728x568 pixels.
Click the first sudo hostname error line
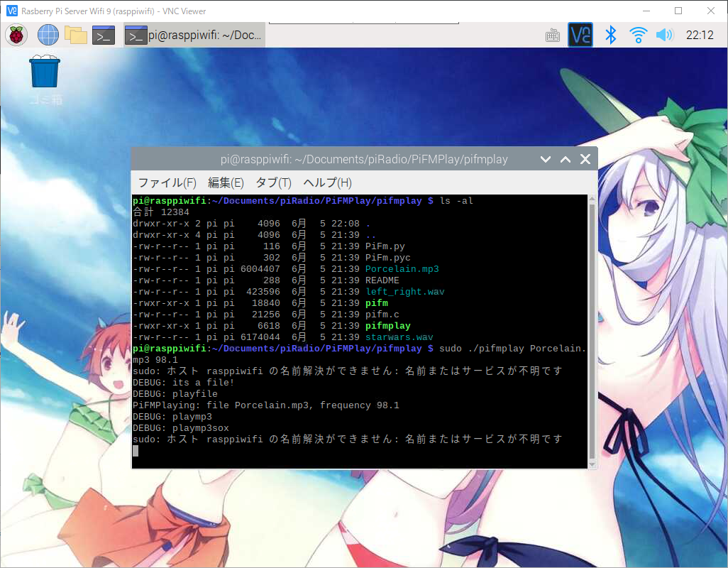pyautogui.click(x=347, y=371)
